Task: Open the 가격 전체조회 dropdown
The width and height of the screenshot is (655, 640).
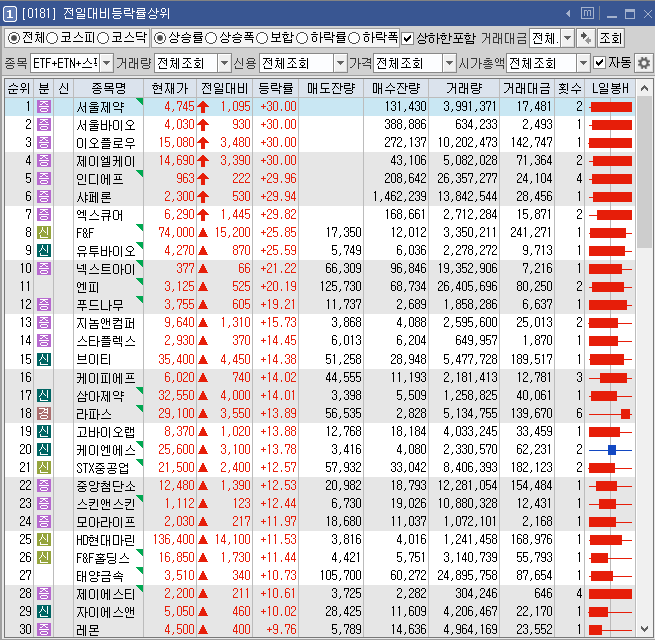Action: (449, 63)
